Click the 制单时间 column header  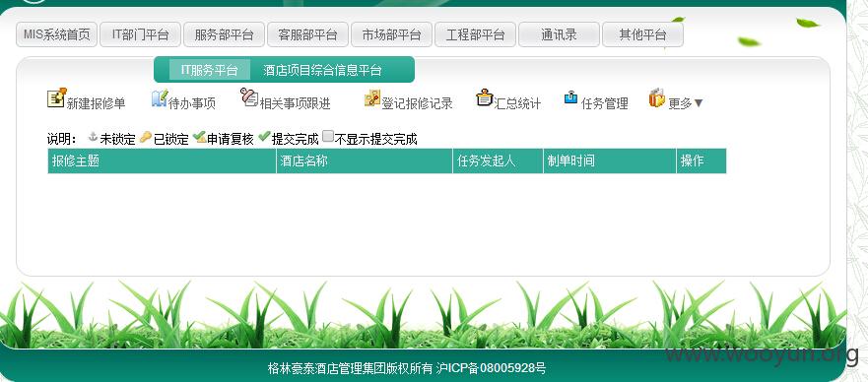pos(610,160)
